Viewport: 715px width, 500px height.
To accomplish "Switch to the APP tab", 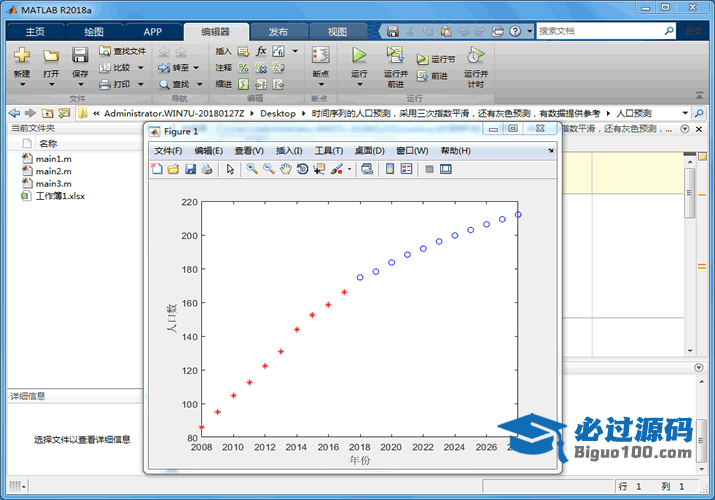I will [x=152, y=32].
